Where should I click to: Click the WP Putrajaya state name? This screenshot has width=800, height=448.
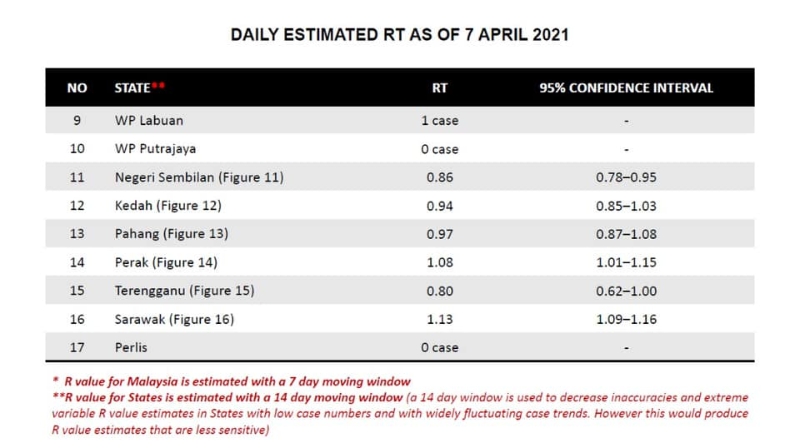pyautogui.click(x=155, y=149)
